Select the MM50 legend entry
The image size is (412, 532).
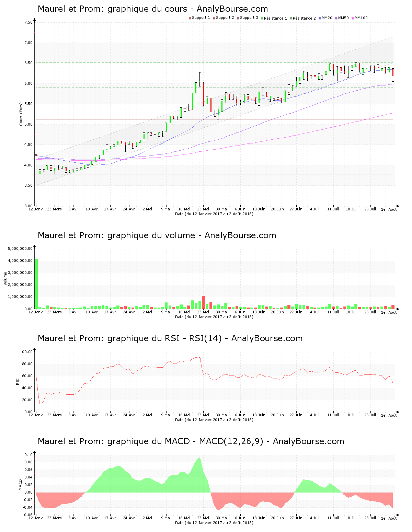[342, 18]
